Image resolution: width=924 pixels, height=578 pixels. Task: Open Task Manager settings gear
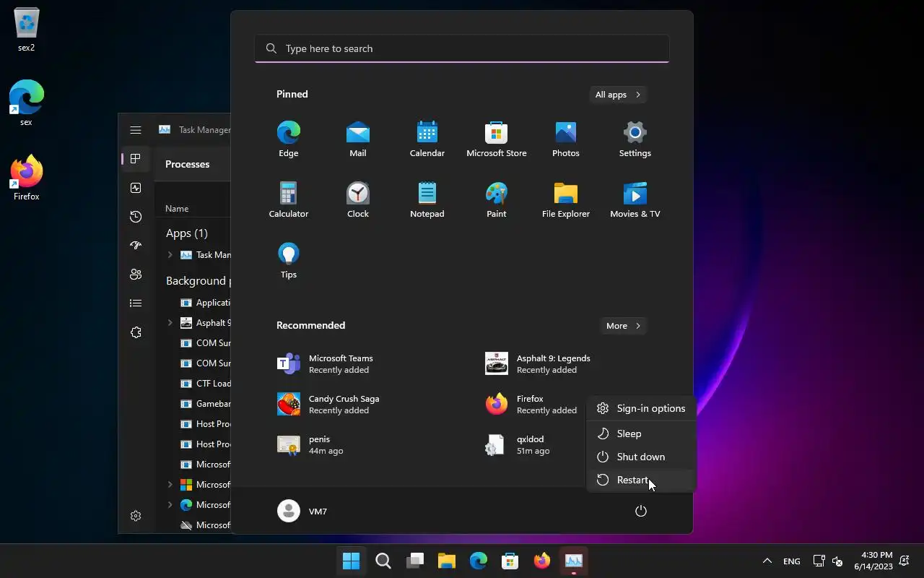tap(136, 516)
